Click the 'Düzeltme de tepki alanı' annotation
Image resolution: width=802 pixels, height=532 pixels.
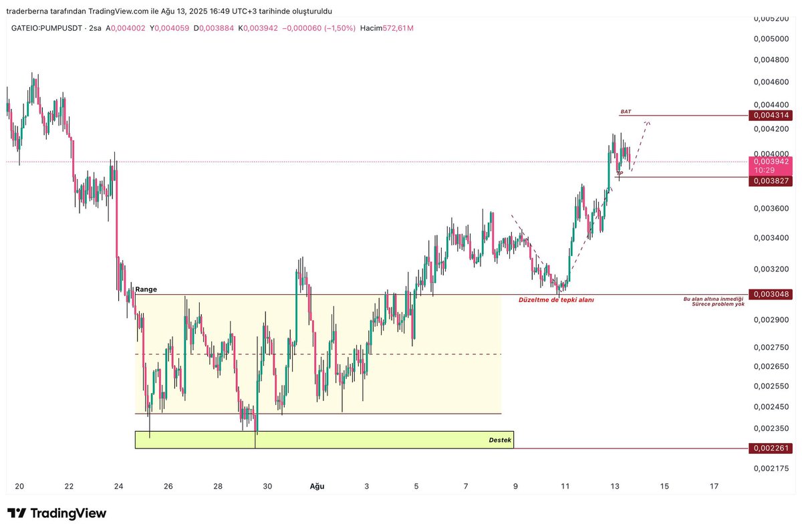[x=556, y=300]
